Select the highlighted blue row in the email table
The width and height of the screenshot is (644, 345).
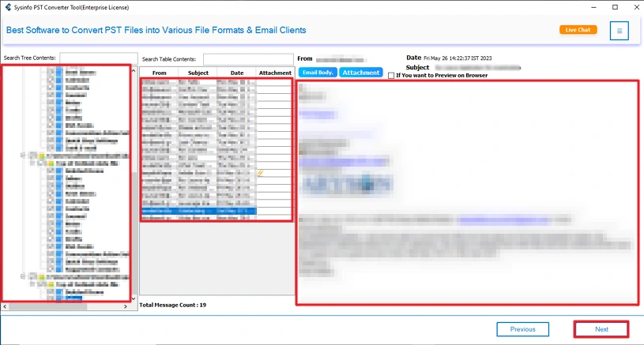click(x=199, y=211)
